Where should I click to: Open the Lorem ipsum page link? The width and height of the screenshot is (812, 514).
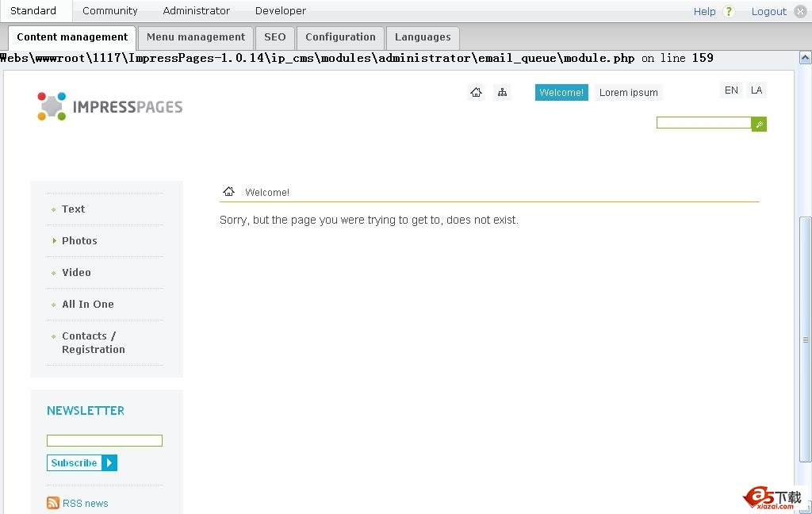pyautogui.click(x=628, y=92)
